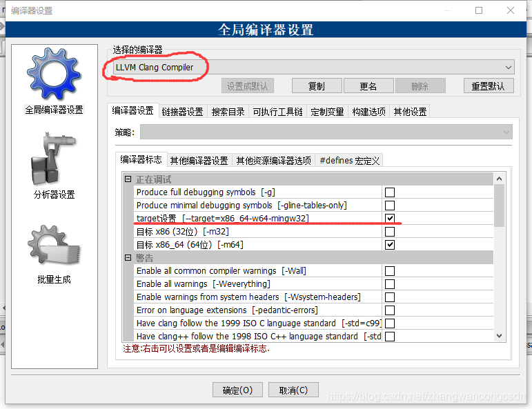Open the 批量生成 batch build icon
This screenshot has width=532, height=409.
coord(54,246)
